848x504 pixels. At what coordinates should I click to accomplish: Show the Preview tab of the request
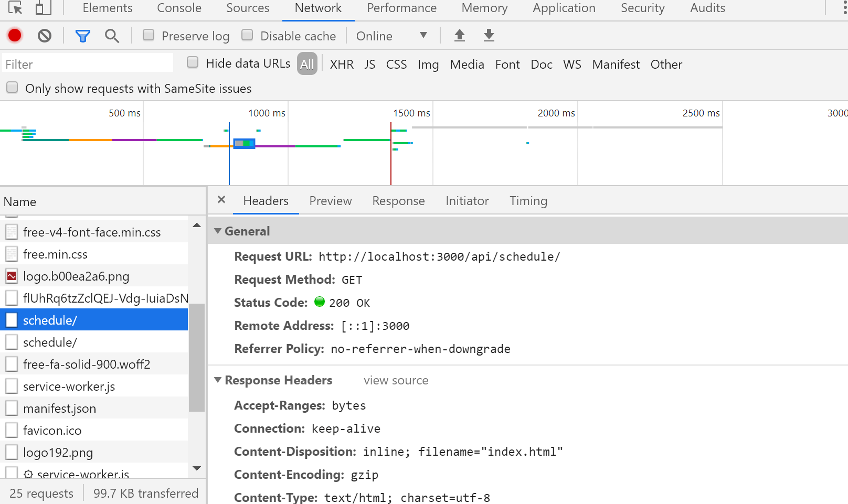tap(331, 201)
